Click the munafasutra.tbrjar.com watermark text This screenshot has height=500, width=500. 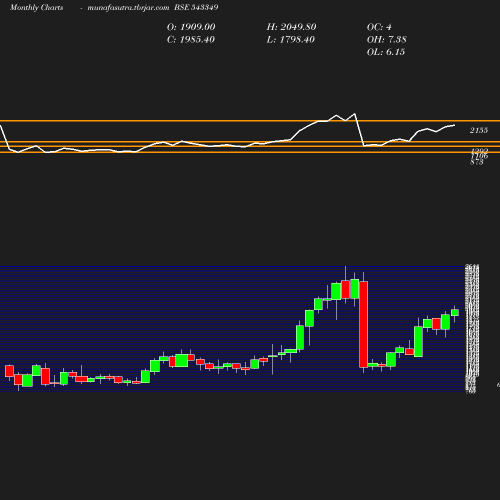128,7
